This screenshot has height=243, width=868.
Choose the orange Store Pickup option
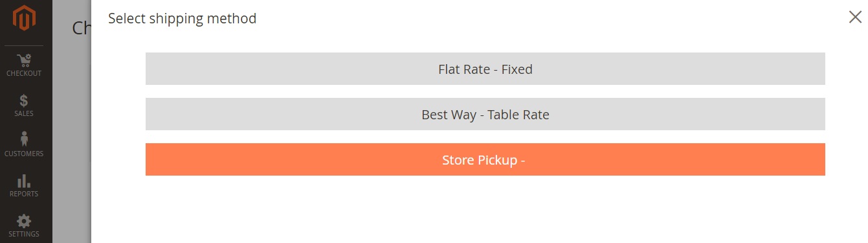(485, 159)
